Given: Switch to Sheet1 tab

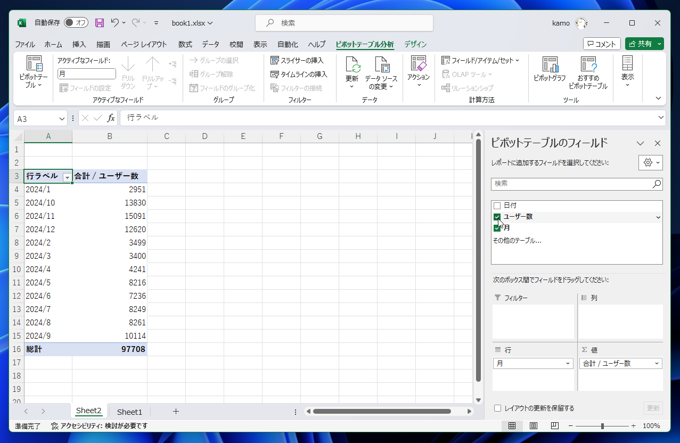Looking at the screenshot, I should pyautogui.click(x=129, y=412).
